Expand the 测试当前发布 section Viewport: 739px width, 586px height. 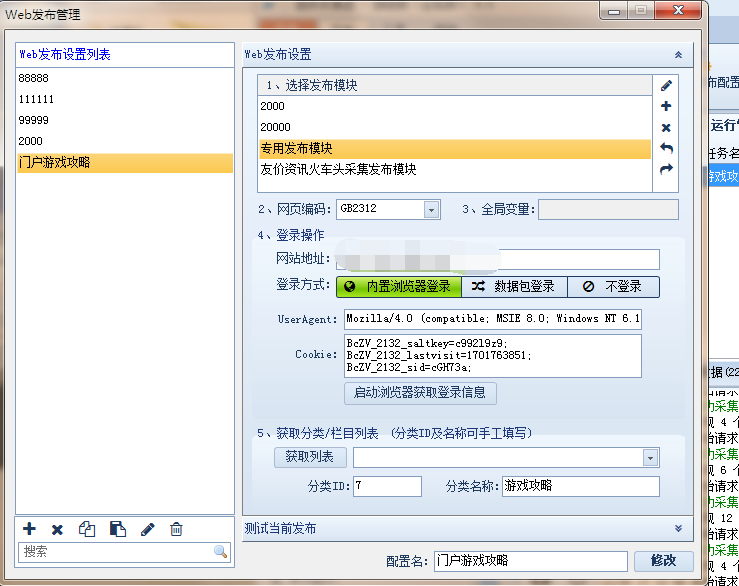click(677, 528)
